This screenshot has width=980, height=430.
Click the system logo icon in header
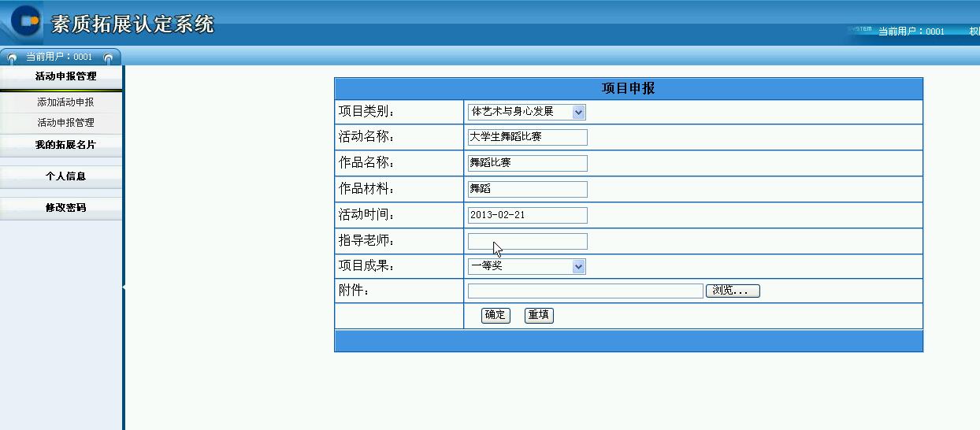click(25, 20)
